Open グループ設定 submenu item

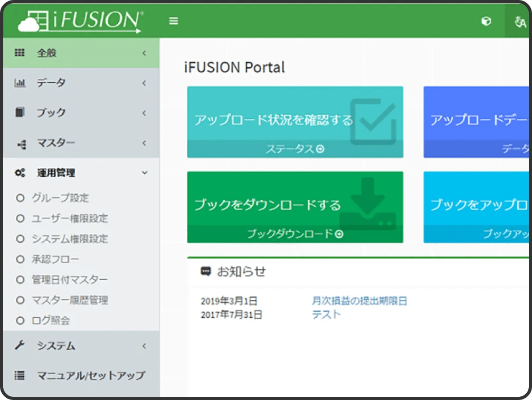coord(60,198)
